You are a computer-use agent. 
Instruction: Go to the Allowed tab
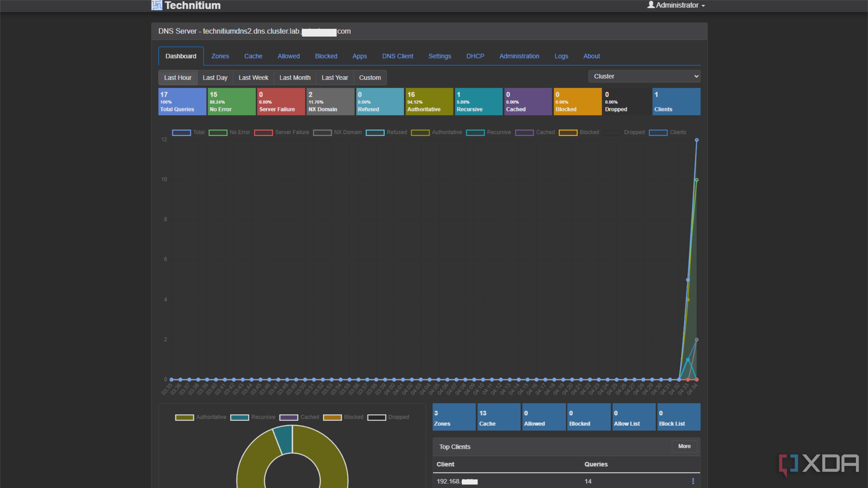[288, 56]
